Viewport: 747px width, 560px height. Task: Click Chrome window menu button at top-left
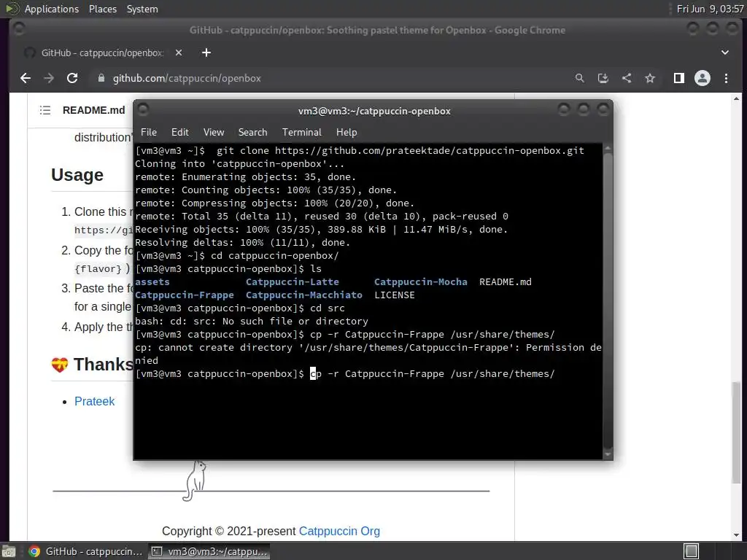[x=19, y=29]
